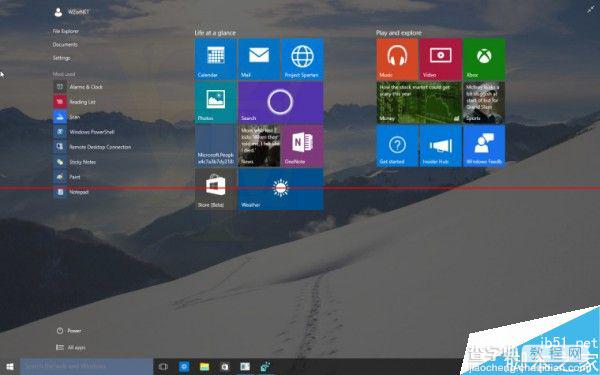This screenshot has height=375, width=600.
Task: Launch Scan app from Most used
Action: 67,117
